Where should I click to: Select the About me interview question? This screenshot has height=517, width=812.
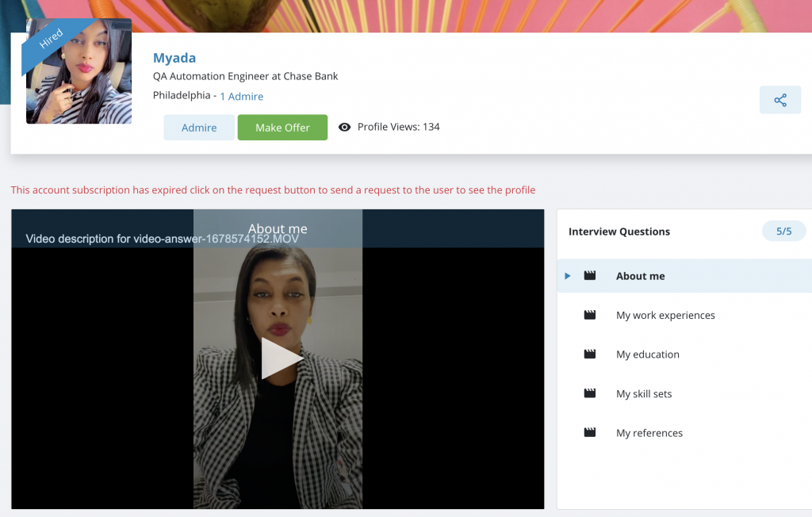[x=684, y=276]
